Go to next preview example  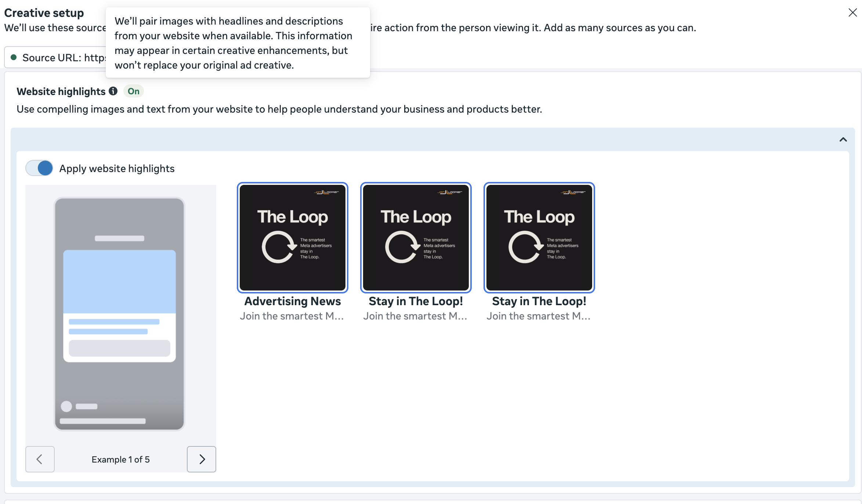(x=202, y=459)
